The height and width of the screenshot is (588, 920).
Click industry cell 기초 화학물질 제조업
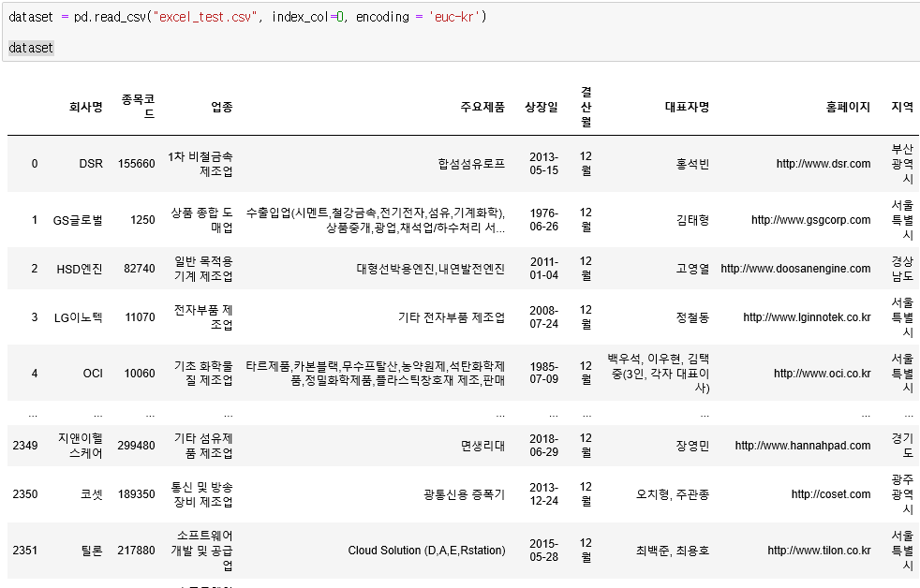[x=203, y=373]
